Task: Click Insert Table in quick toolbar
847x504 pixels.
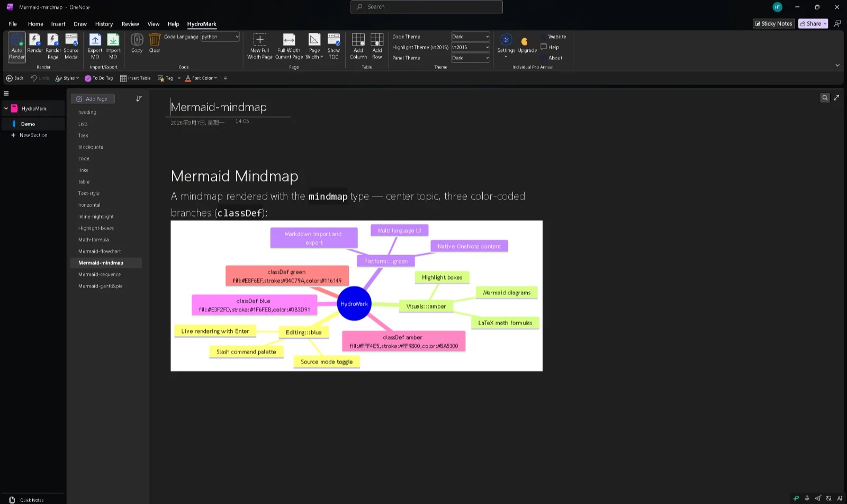Action: click(x=136, y=78)
